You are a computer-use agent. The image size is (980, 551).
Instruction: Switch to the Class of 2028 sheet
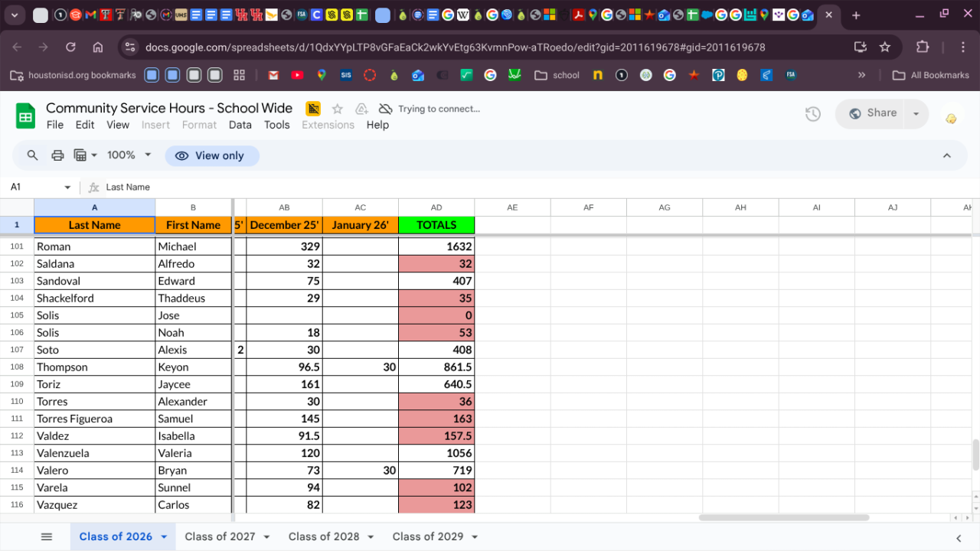click(324, 536)
